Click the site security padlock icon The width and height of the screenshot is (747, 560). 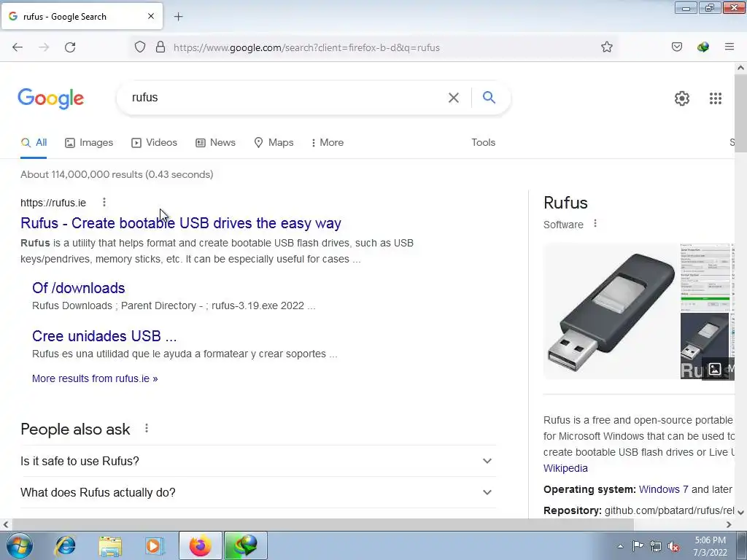(x=160, y=47)
